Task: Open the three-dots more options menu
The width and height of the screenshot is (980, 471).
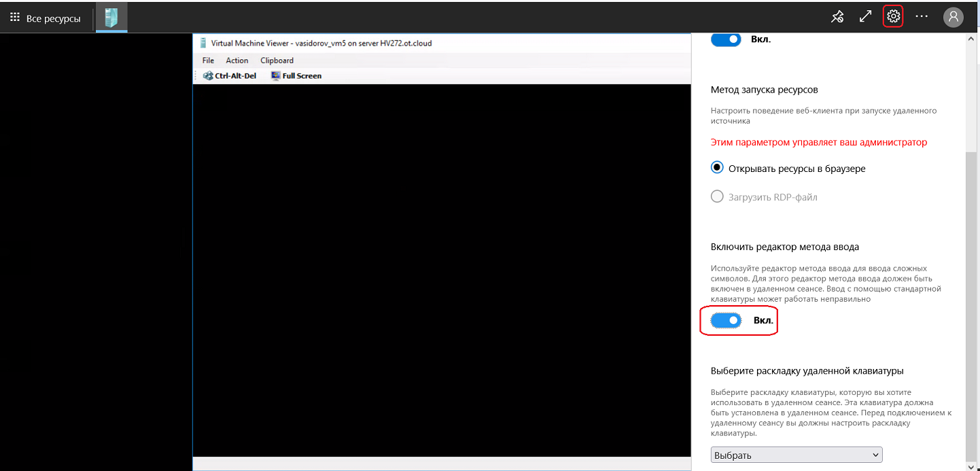Action: [922, 16]
